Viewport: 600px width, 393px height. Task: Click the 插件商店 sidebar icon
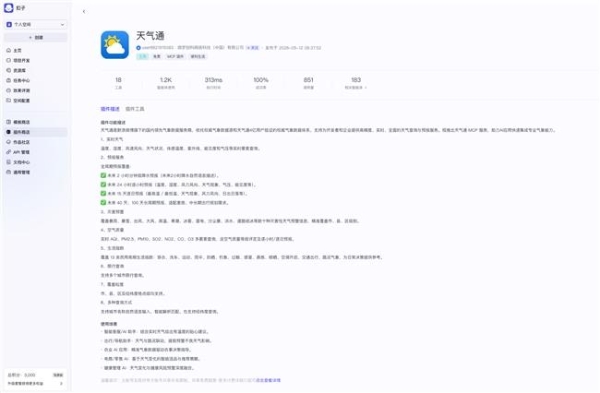point(8,132)
